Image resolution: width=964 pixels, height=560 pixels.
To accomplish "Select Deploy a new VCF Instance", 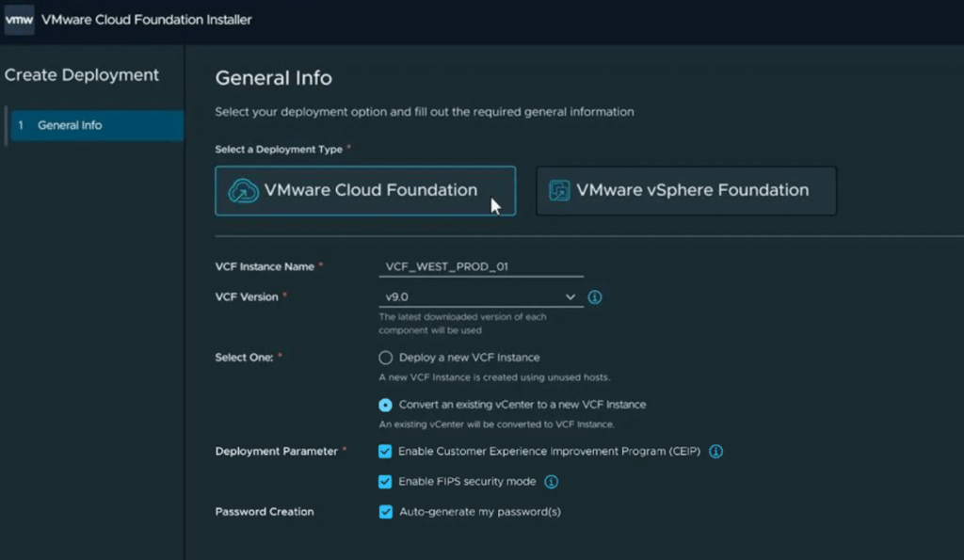I will point(385,358).
